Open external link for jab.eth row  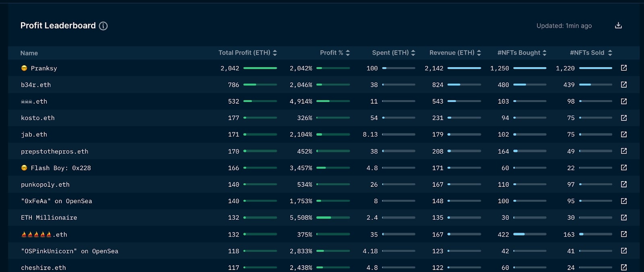coord(624,134)
